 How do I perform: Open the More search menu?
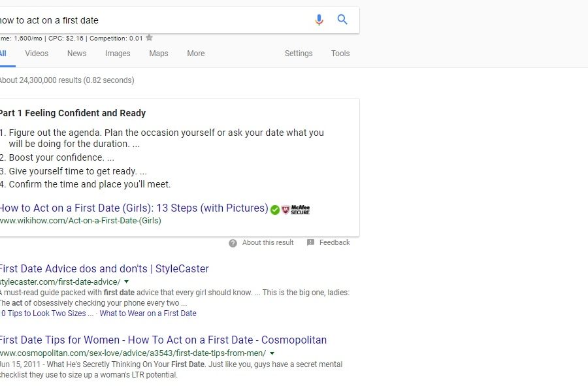click(x=196, y=53)
